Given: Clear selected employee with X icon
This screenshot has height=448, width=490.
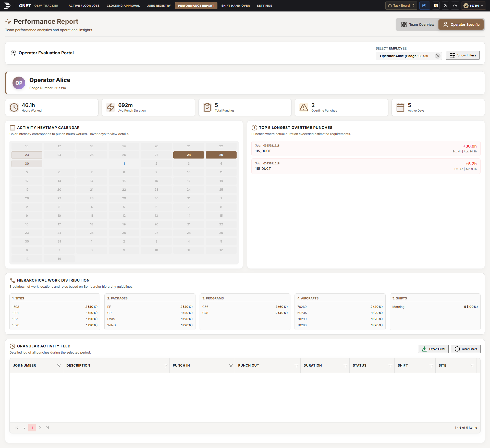Looking at the screenshot, I should pos(438,56).
